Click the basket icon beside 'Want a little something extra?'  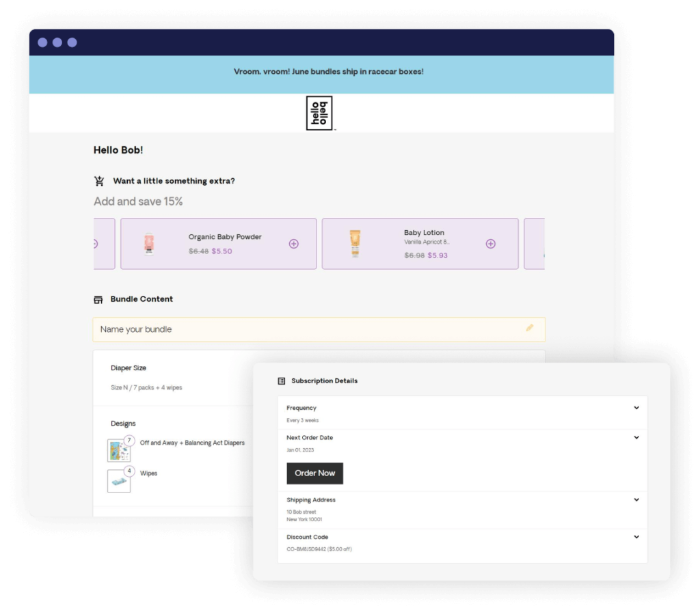coord(99,180)
